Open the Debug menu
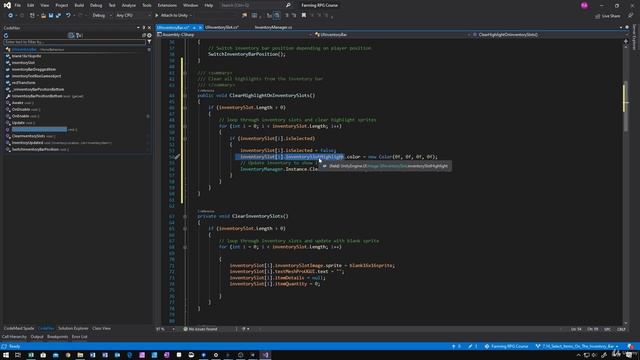 (x=96, y=5)
